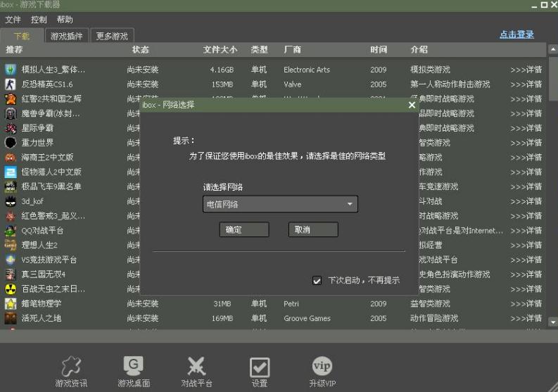
Task: Switch to the 更多游戏 tab
Action: click(x=112, y=36)
